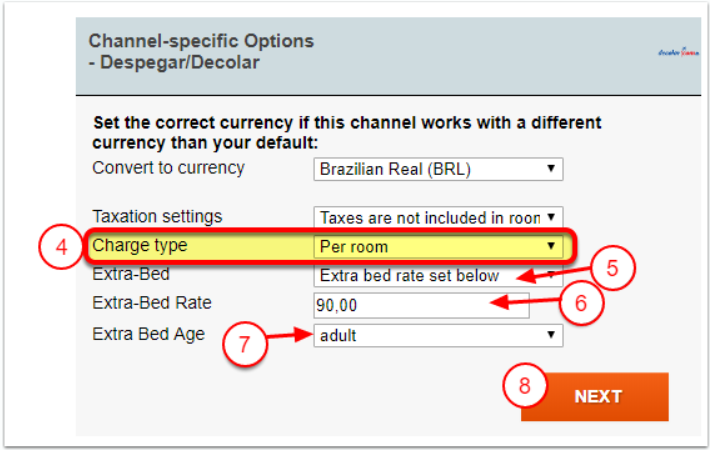Viewport: 710px width, 450px height.
Task: Expand the Extra bed rate set below dropdown
Action: point(438,275)
